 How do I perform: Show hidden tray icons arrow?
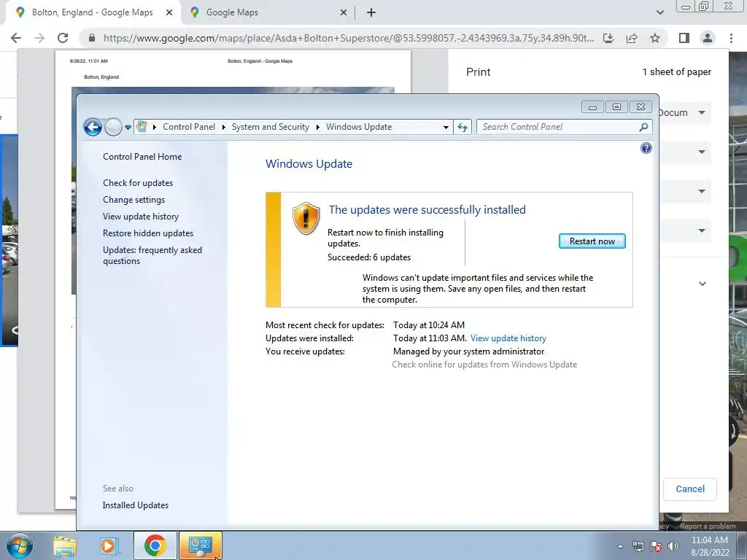620,546
